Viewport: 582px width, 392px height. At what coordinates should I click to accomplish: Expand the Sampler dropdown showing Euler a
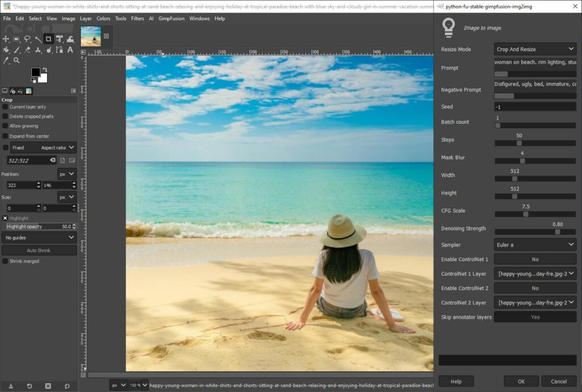tap(535, 245)
